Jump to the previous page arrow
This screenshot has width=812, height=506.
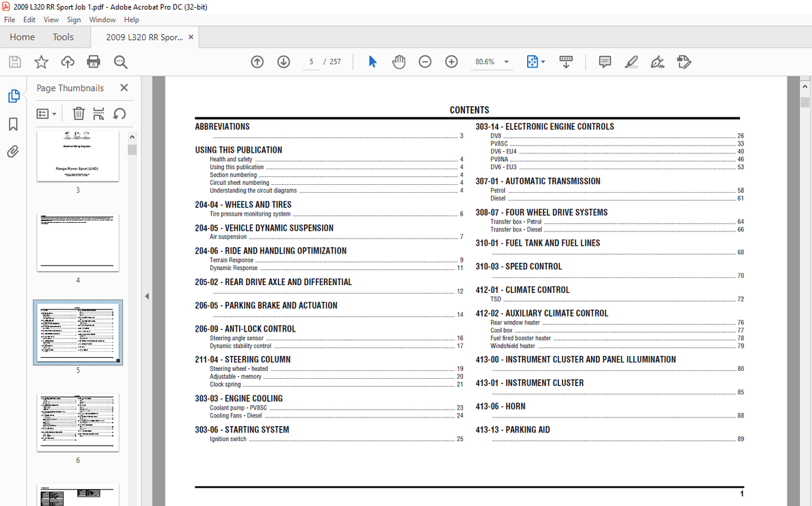point(257,61)
